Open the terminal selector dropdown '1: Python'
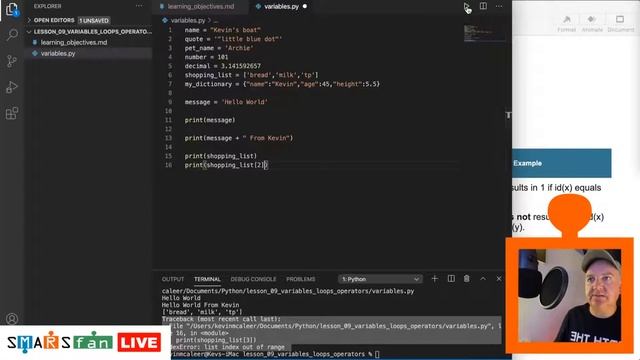Viewport: 640px width, 360px height. tap(380, 279)
